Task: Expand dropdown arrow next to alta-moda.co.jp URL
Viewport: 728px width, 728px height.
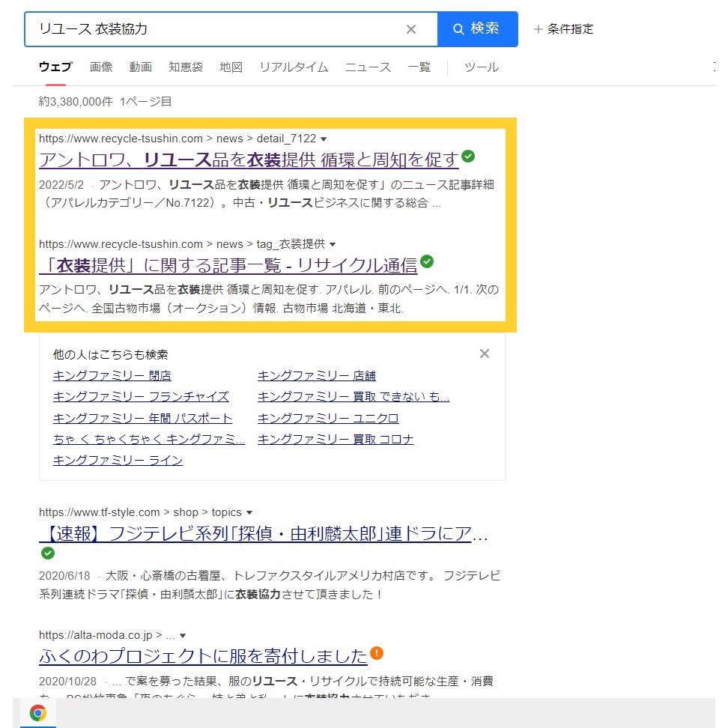Action: 183,636
